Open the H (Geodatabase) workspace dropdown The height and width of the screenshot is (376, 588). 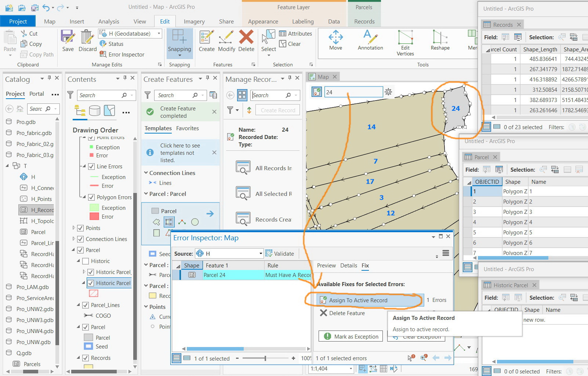159,33
